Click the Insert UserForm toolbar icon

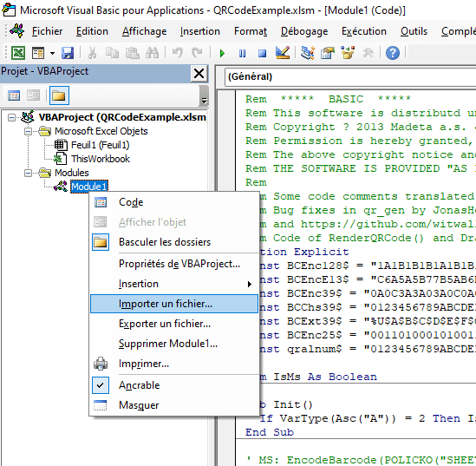(x=38, y=53)
